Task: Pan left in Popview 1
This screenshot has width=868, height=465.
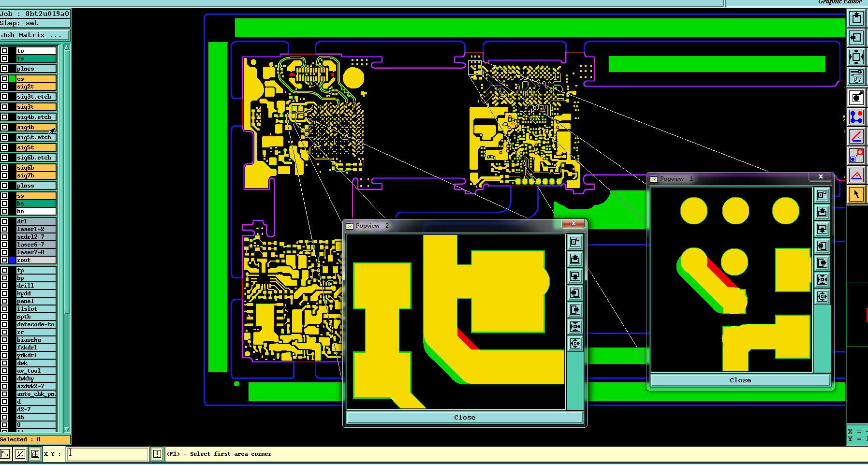Action: coord(822,246)
